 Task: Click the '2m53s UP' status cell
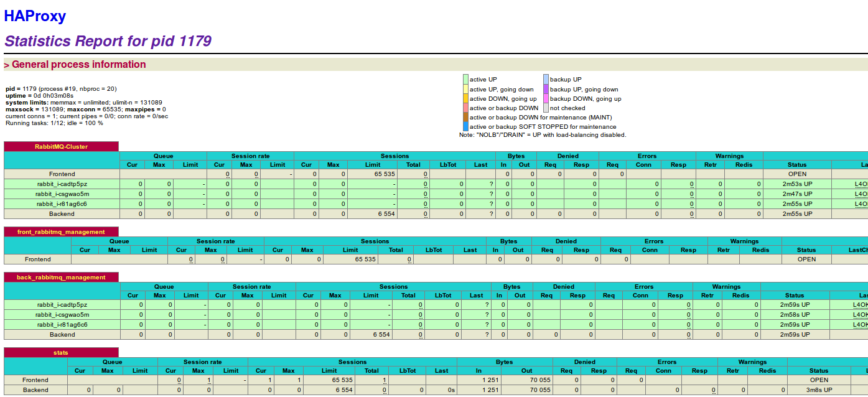(x=797, y=184)
